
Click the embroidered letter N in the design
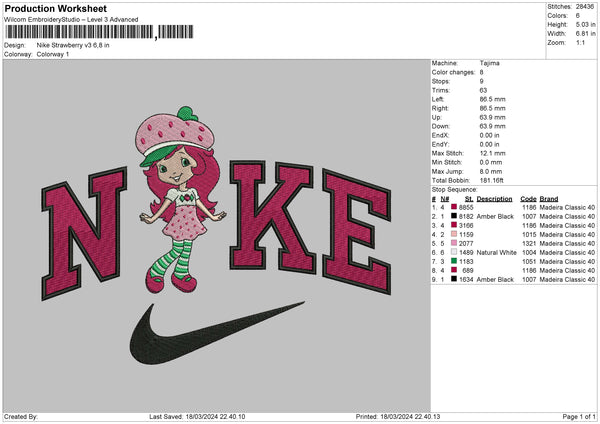[x=85, y=233]
